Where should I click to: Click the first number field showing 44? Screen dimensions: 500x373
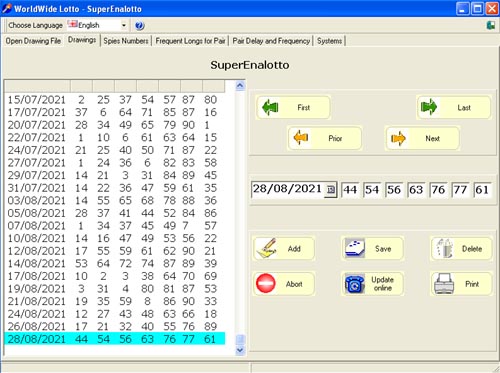(x=350, y=190)
